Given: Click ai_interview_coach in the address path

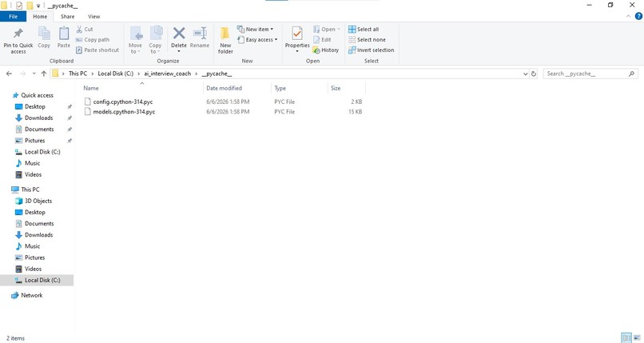Looking at the screenshot, I should 167,74.
